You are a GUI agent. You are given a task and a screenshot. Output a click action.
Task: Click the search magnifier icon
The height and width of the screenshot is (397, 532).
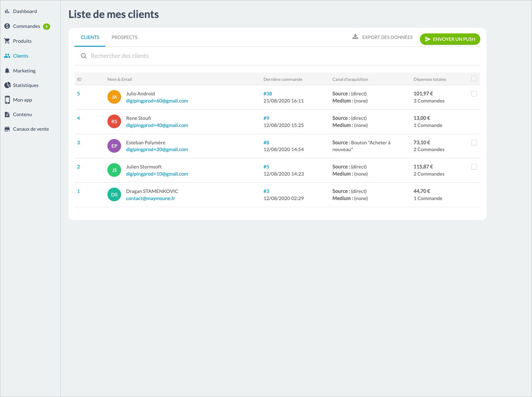pos(84,56)
